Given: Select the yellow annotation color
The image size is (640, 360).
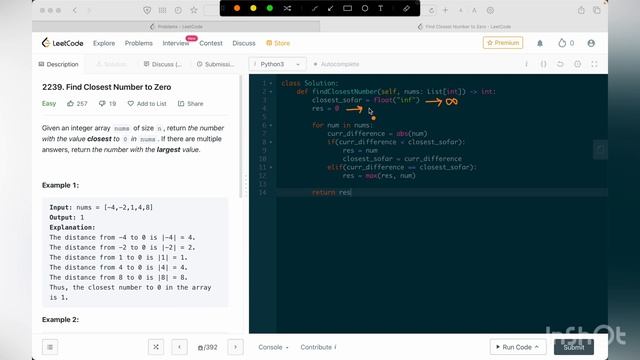Looking at the screenshot, I should click(253, 8).
